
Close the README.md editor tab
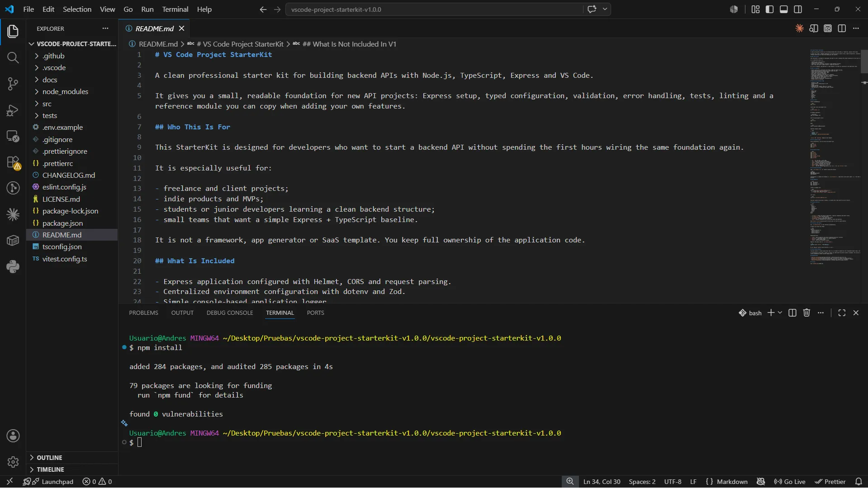pyautogui.click(x=181, y=28)
